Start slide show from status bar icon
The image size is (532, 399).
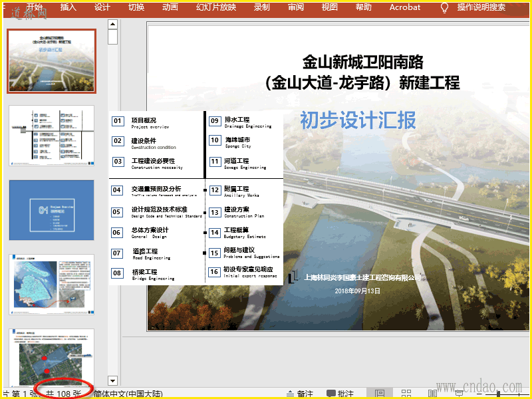coord(459,394)
